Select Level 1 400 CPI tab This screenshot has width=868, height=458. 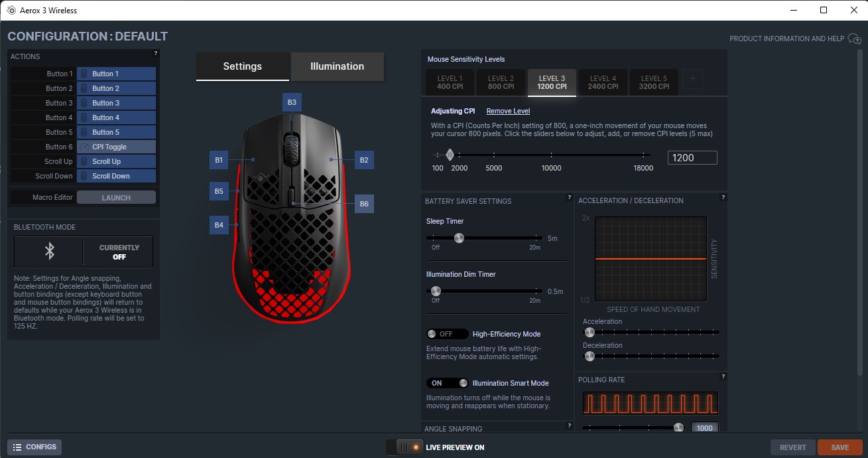click(450, 82)
